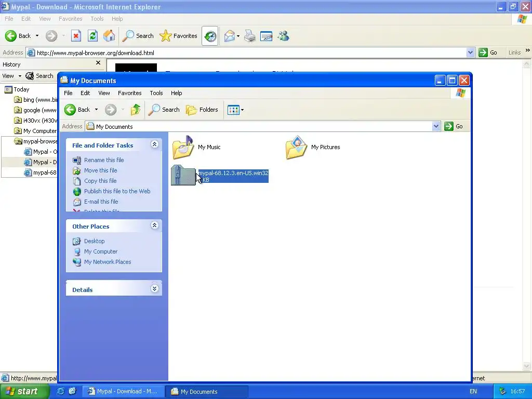
Task: Open My Computer entry in History list
Action: (x=36, y=131)
